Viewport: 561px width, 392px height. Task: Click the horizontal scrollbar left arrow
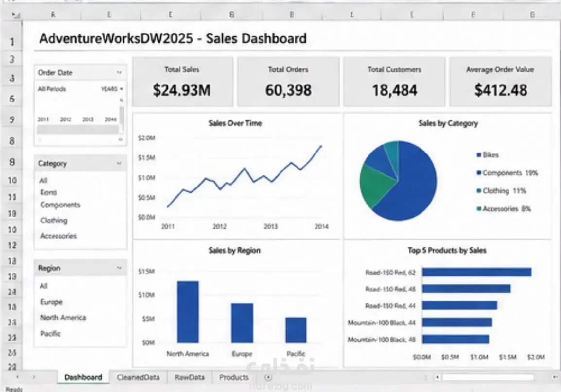437,377
